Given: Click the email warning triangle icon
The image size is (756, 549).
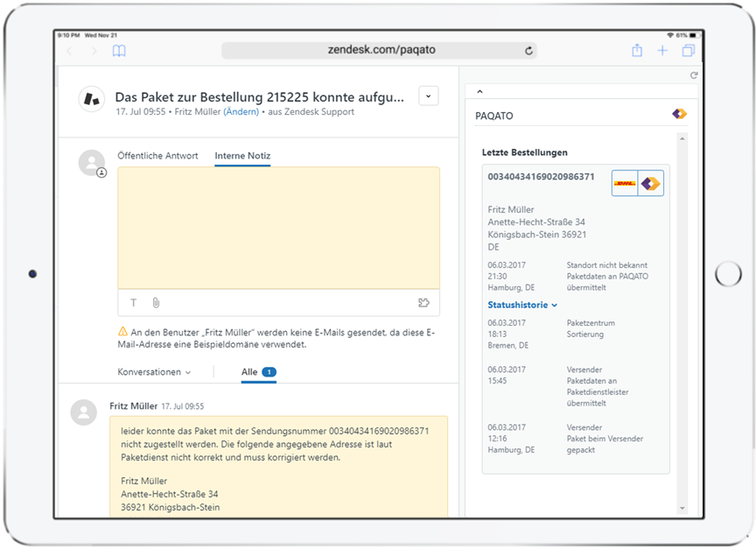Looking at the screenshot, I should tap(123, 332).
